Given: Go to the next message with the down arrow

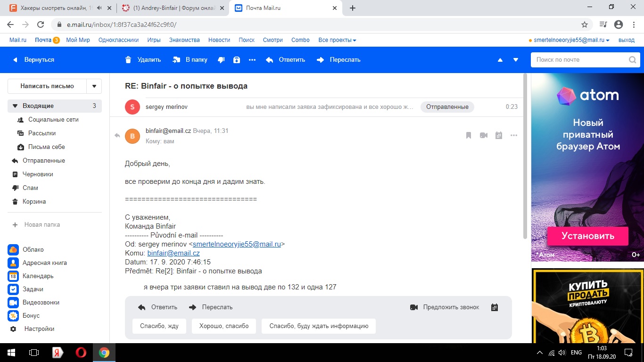Looking at the screenshot, I should [x=516, y=60].
